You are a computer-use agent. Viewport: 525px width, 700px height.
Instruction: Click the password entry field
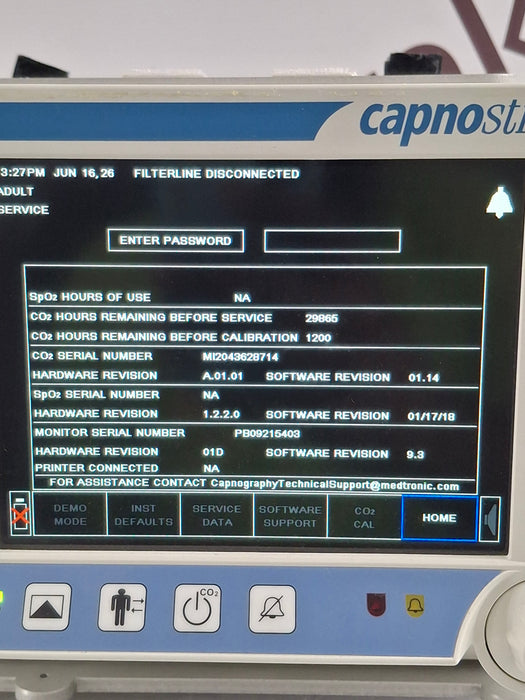click(x=333, y=241)
